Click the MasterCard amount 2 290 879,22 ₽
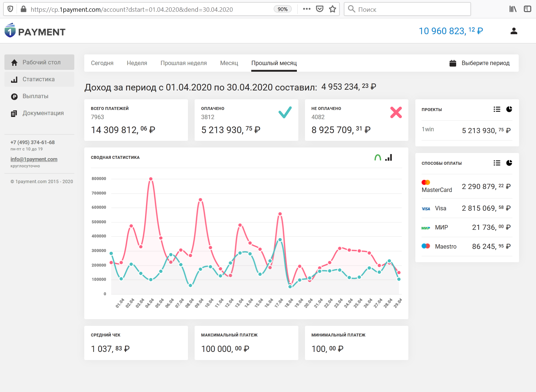 [x=486, y=187]
